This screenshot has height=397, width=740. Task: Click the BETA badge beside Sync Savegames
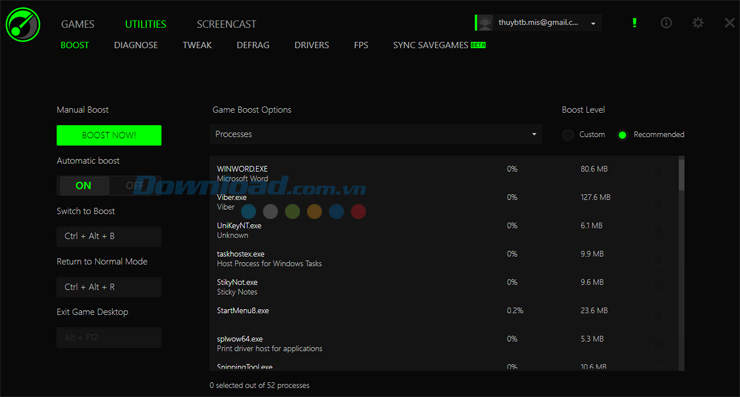[478, 45]
